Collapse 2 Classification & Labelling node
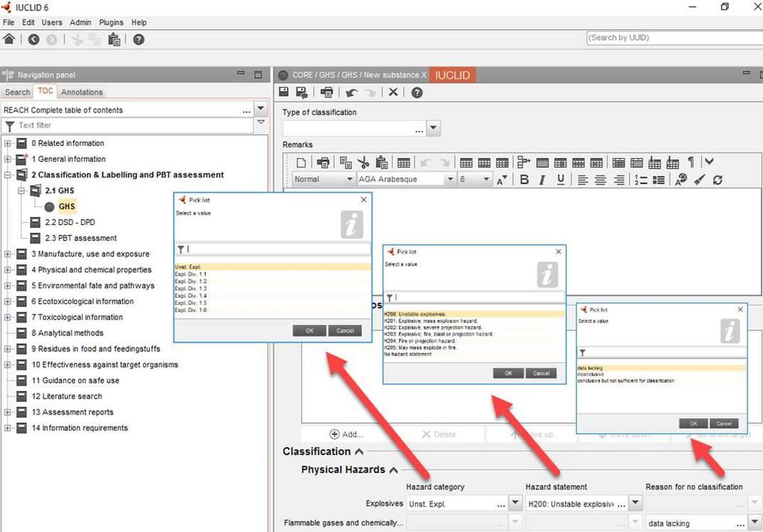Viewport: 763px width, 532px height. point(7,175)
